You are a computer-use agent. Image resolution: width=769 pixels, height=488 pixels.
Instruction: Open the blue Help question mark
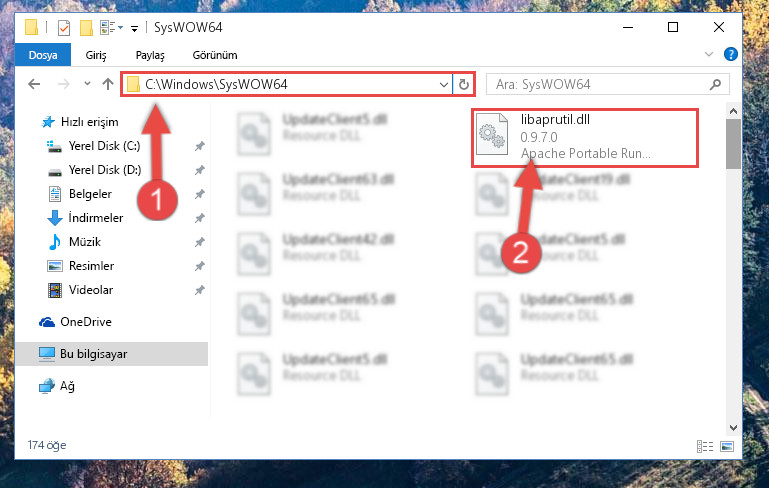point(730,54)
